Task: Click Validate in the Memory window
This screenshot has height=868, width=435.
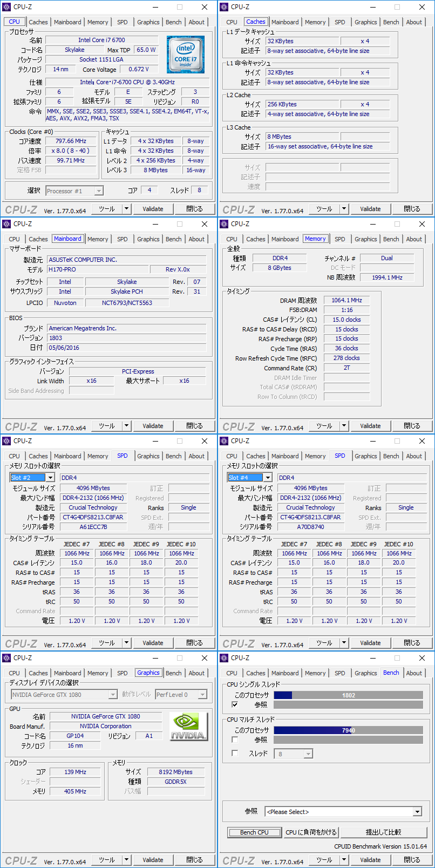Action: pos(370,426)
